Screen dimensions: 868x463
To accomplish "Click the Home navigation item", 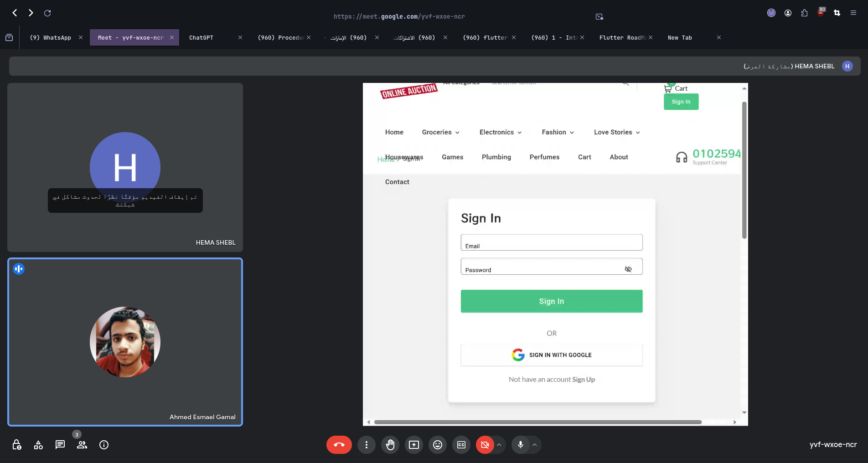I will (x=394, y=132).
